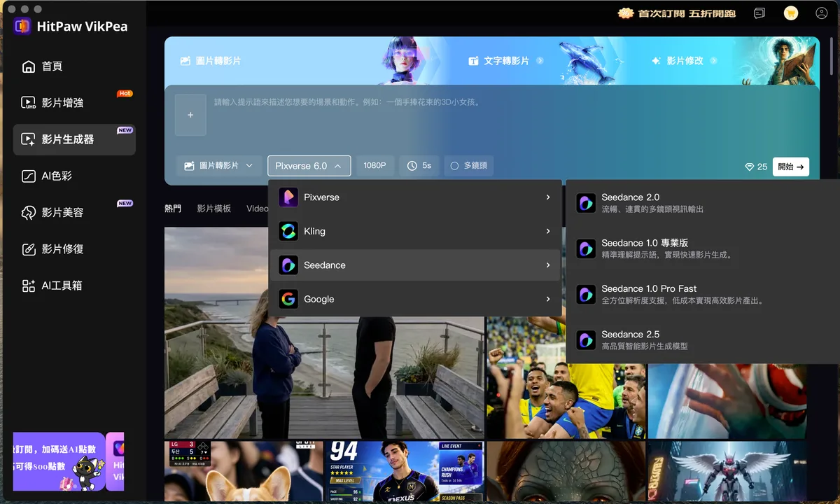Open the 94 star player card thumbnail

(x=405, y=471)
